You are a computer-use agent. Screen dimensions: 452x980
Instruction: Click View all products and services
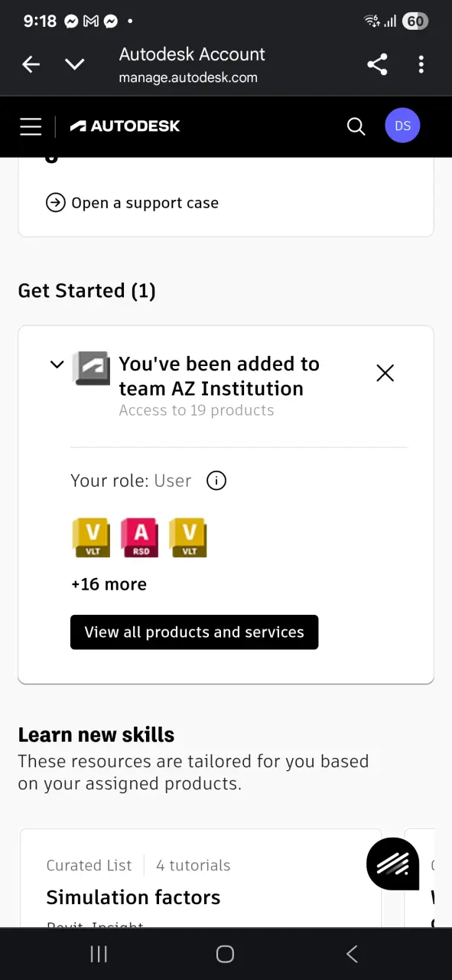[x=194, y=632]
